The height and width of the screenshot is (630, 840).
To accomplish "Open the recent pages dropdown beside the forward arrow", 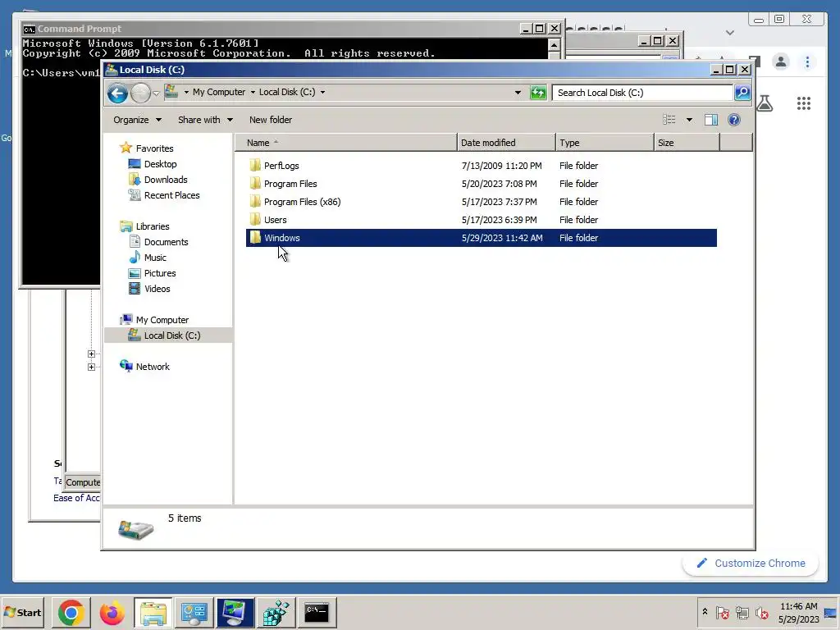I will [x=156, y=94].
